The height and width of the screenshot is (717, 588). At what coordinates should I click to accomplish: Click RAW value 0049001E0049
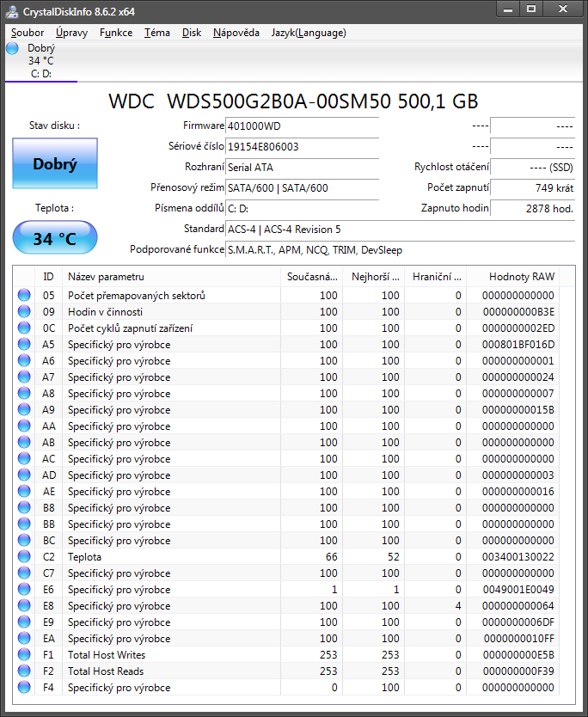click(x=518, y=590)
